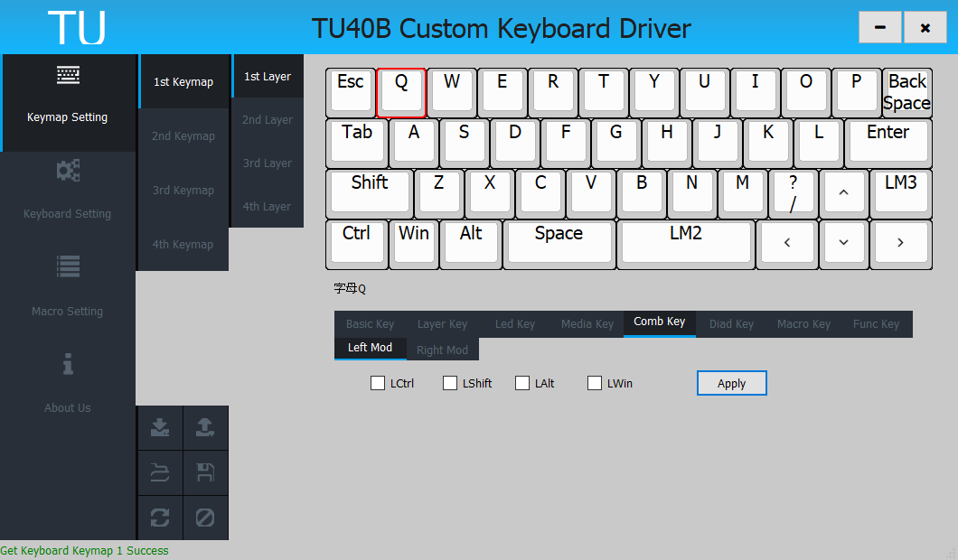Viewport: 958px width, 560px height.
Task: Open the Layer Key tab
Action: click(442, 324)
